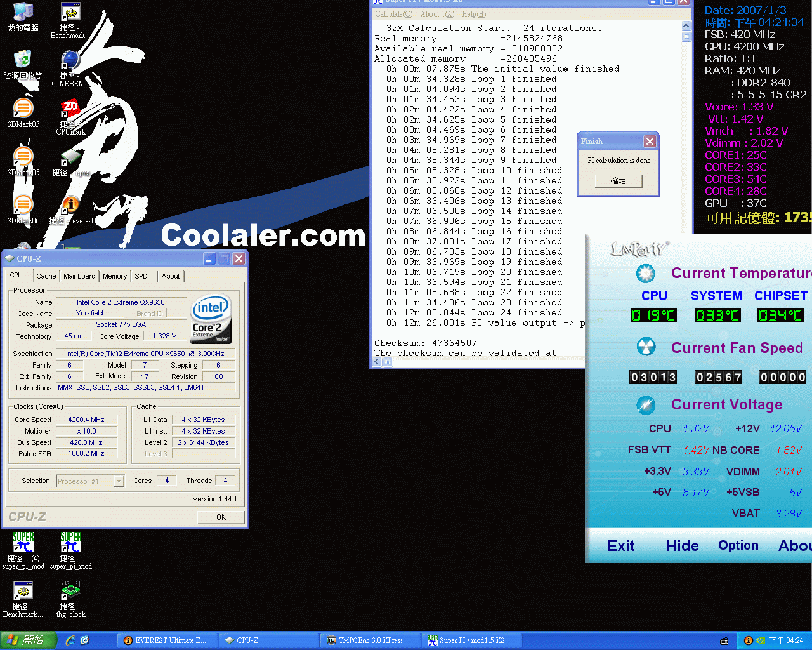
Task: Open the second super_pi_mod shortcut without (4)
Action: coord(70,551)
